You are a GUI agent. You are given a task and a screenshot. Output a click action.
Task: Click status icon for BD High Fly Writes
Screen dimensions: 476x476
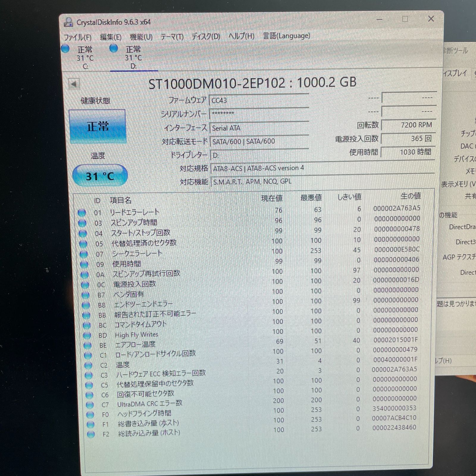click(87, 335)
